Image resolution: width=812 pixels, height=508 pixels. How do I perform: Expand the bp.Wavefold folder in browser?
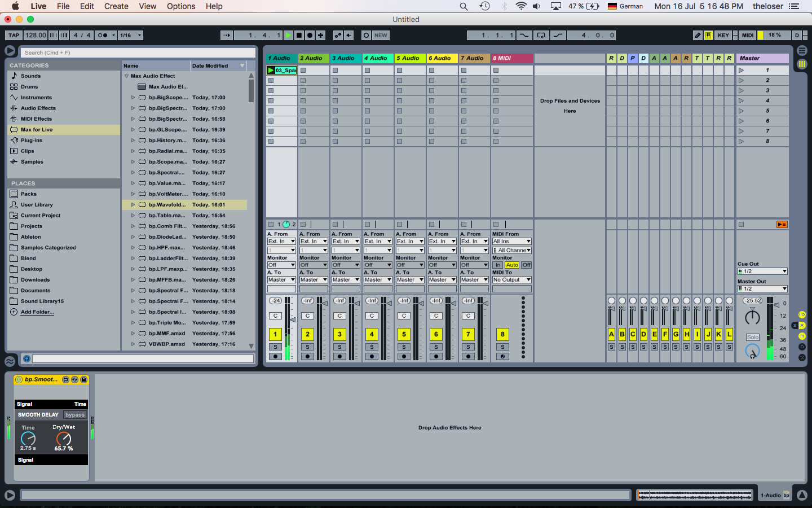133,205
